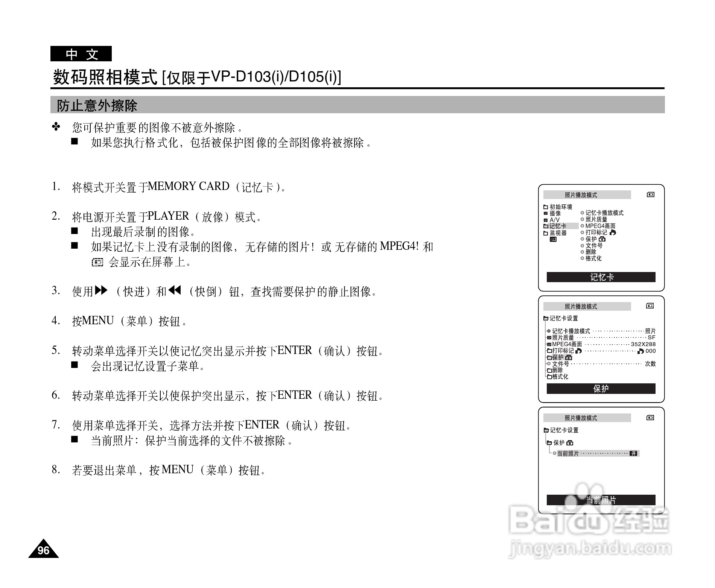Click step 1 text about MEMORY CARD

click(x=179, y=187)
